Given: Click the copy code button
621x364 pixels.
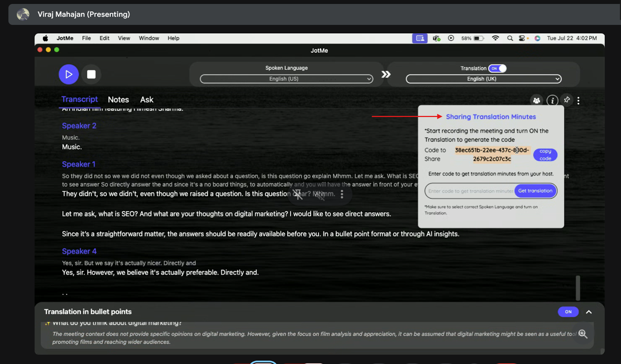Looking at the screenshot, I should pos(545,155).
